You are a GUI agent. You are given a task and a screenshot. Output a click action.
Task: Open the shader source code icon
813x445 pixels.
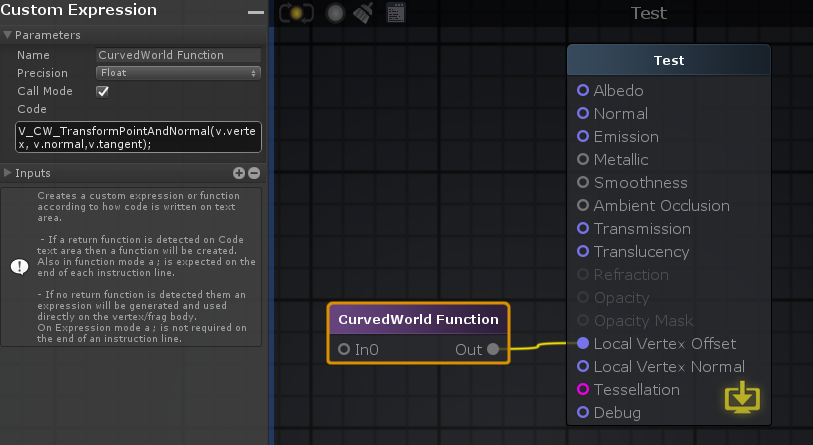(396, 13)
